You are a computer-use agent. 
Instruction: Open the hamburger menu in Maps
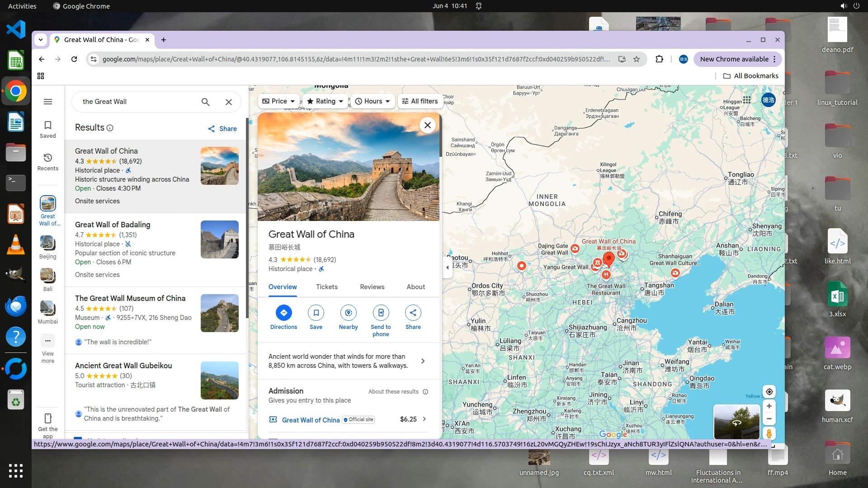(x=48, y=102)
